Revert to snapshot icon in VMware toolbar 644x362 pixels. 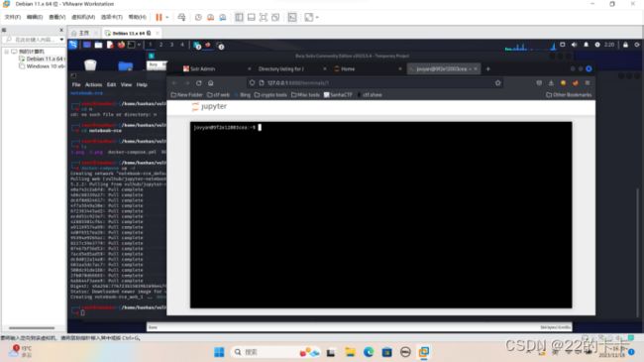(210, 17)
